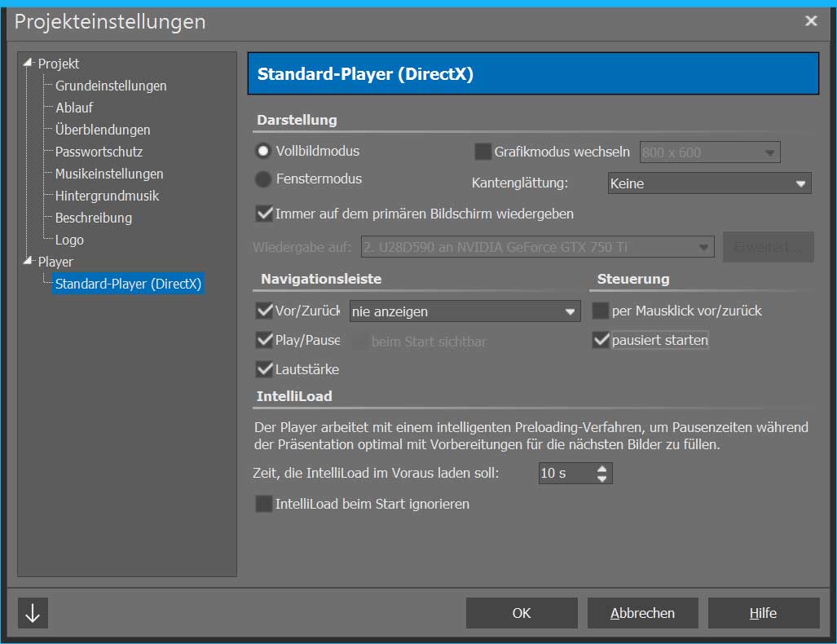
Task: Go to Musikeinstellungen in the tree
Action: pos(109,174)
